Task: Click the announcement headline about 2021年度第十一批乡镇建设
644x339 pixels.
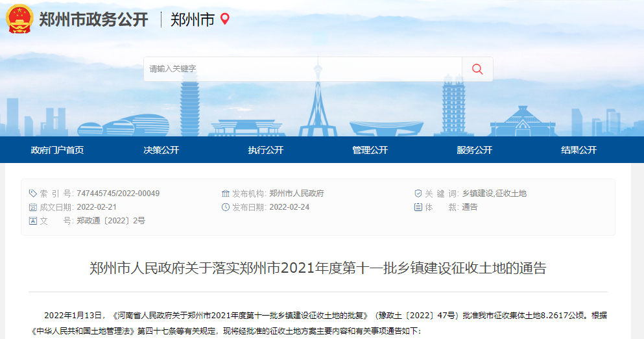Action: coord(318,268)
